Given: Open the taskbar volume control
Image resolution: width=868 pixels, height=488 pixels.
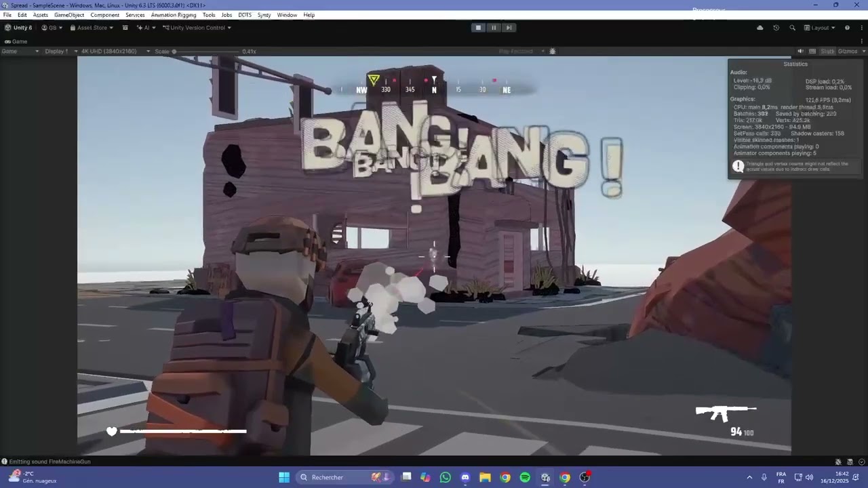Looking at the screenshot, I should tap(809, 477).
